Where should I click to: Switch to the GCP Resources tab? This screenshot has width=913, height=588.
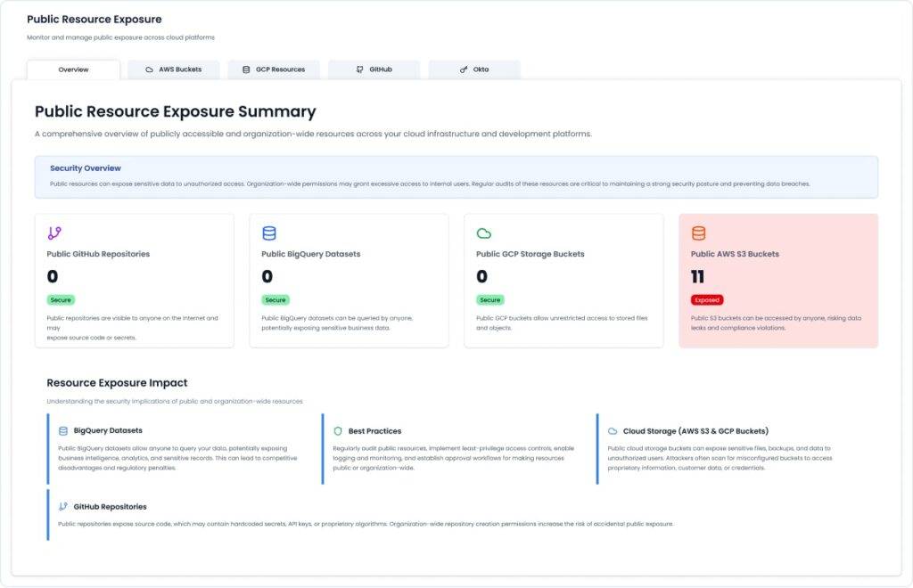click(274, 69)
